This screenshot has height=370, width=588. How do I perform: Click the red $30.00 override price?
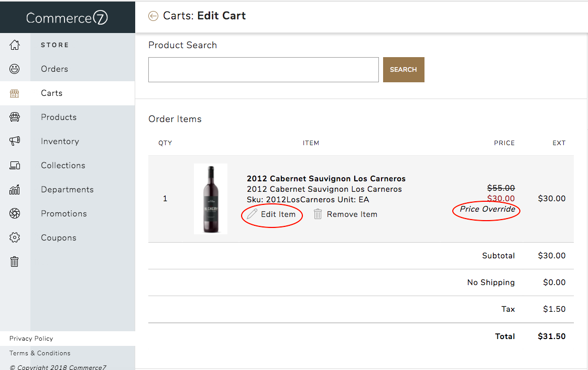click(501, 198)
